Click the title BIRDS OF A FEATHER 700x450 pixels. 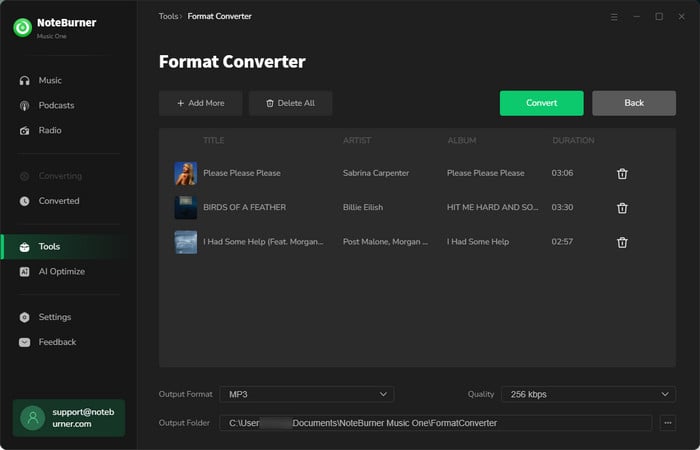(245, 208)
